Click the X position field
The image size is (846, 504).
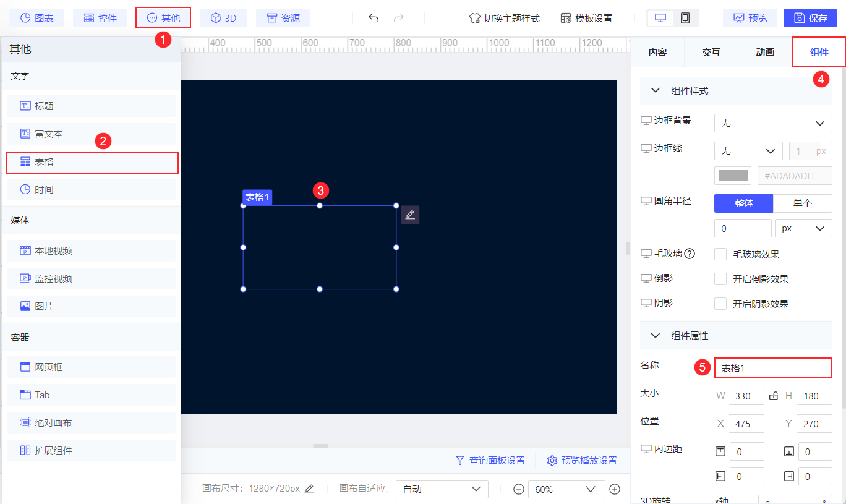pos(746,424)
